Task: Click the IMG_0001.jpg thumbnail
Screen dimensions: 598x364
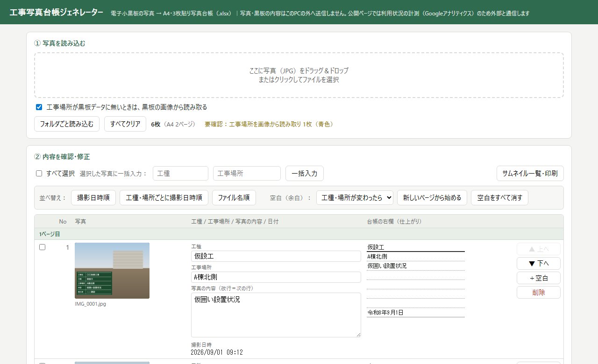Action: [x=112, y=271]
